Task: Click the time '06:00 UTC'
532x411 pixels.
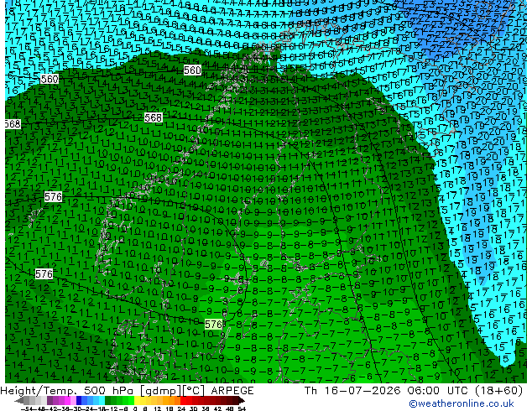Action: (440, 391)
